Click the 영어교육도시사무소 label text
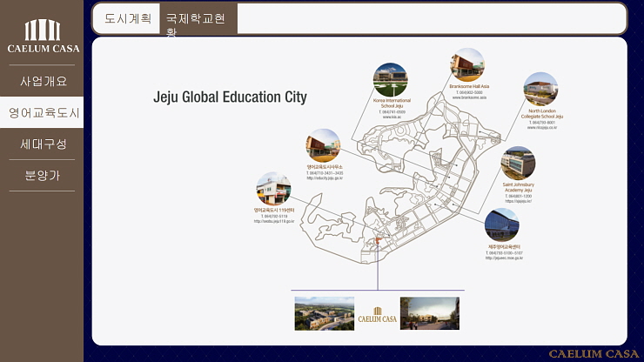Image resolution: width=644 pixels, height=362 pixels. coord(325,167)
